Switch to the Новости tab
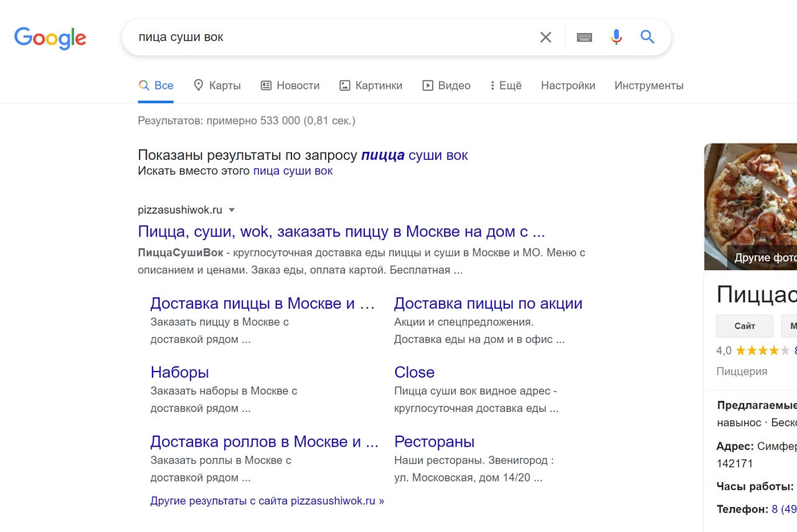 pyautogui.click(x=290, y=85)
